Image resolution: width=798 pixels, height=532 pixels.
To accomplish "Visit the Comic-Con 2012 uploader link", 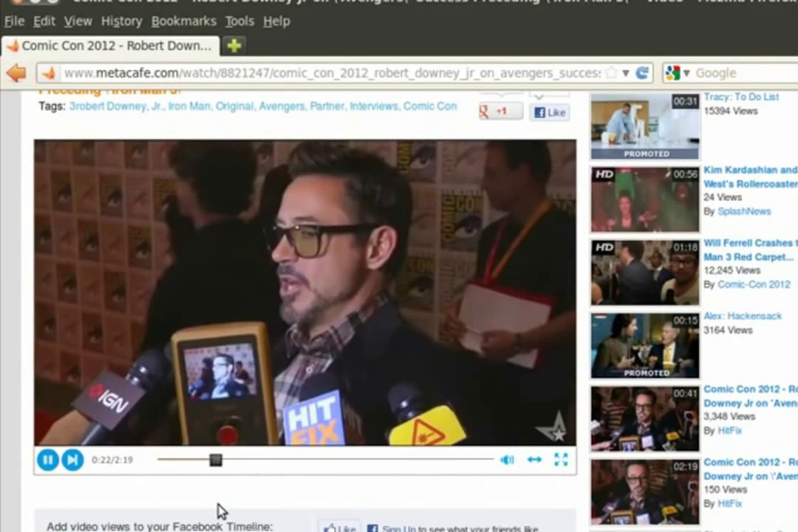I will tap(754, 284).
